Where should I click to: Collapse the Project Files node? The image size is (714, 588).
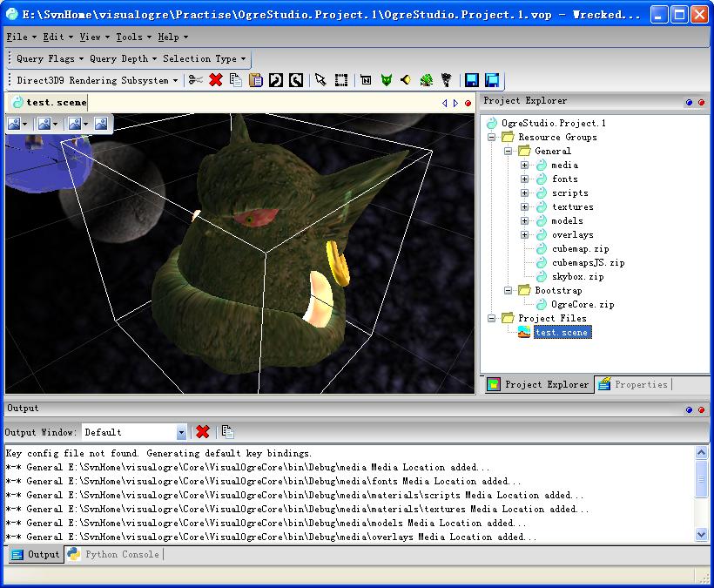click(491, 318)
